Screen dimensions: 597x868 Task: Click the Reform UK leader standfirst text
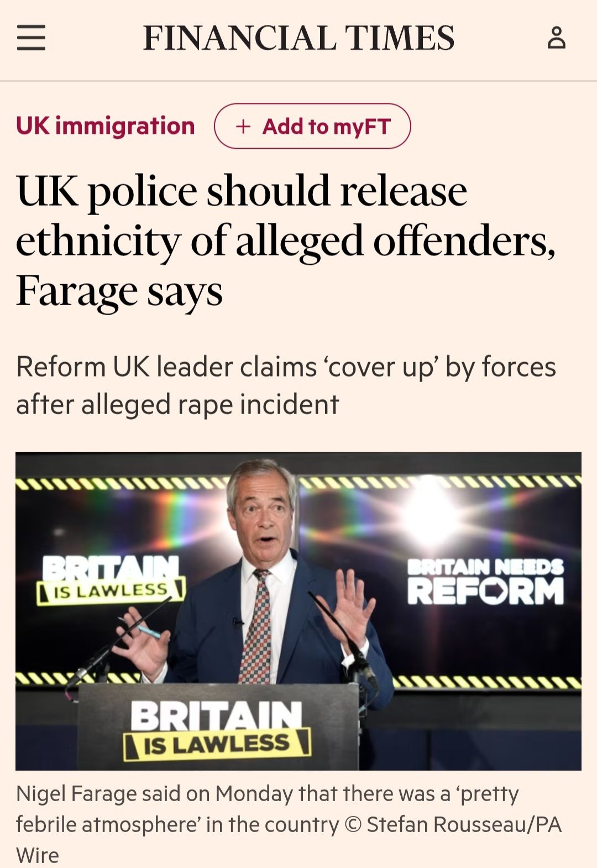click(x=286, y=385)
